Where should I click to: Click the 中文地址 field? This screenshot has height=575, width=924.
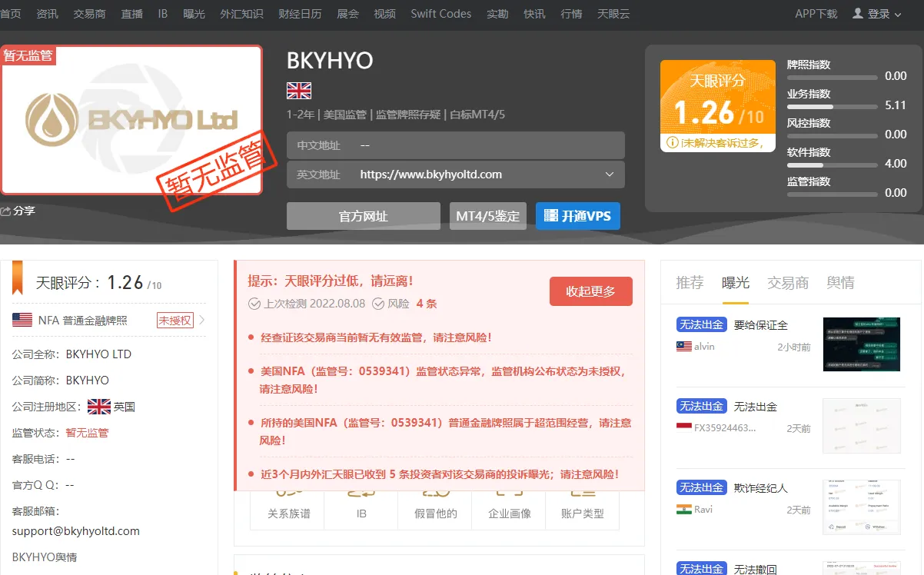[x=456, y=145]
